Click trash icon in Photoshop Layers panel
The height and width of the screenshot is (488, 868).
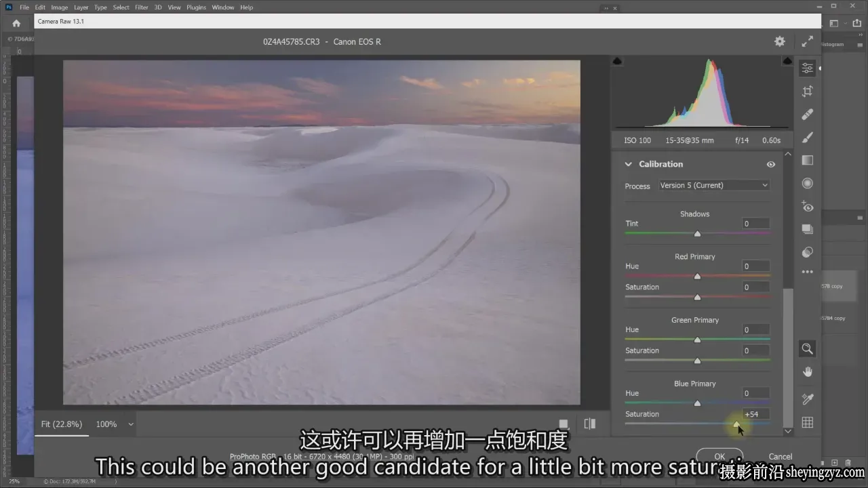[848, 462]
